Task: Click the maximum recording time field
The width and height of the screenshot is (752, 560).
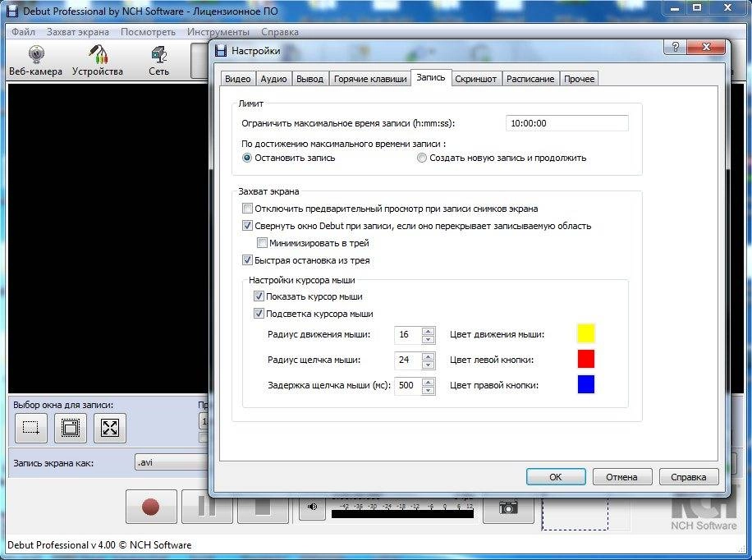Action: click(567, 123)
